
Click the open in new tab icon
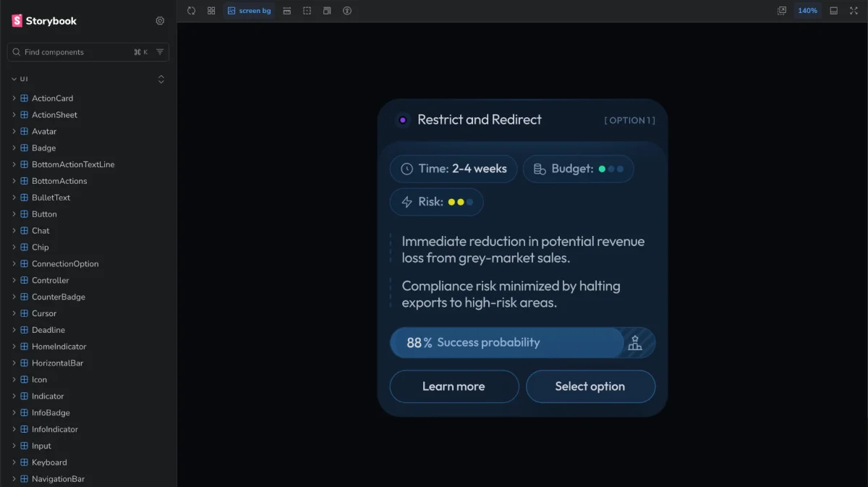click(x=782, y=11)
